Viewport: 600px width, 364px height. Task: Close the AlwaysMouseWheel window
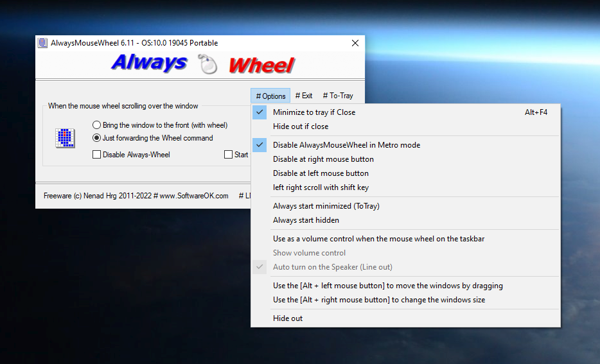tap(355, 43)
